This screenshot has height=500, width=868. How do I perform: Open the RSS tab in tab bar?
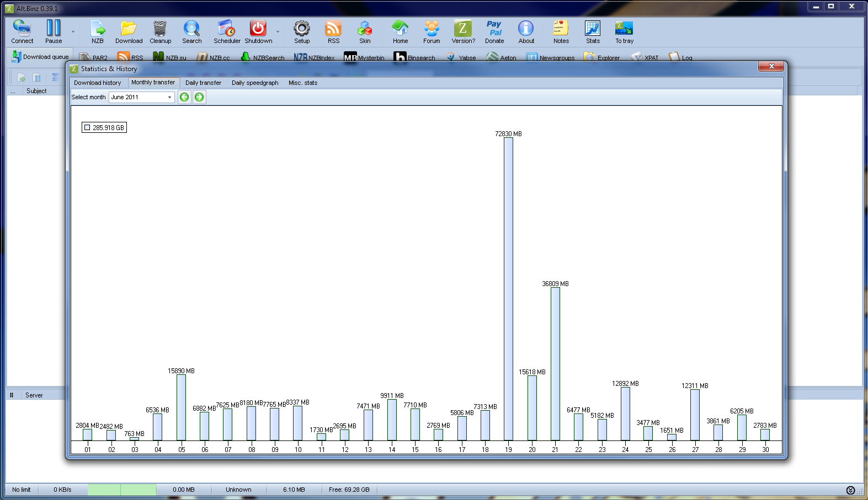tap(130, 57)
